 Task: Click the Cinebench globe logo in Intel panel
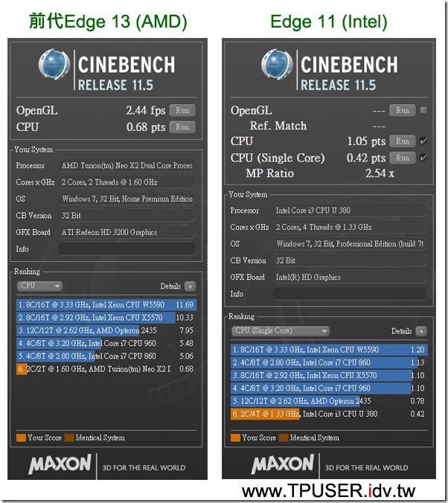click(277, 64)
